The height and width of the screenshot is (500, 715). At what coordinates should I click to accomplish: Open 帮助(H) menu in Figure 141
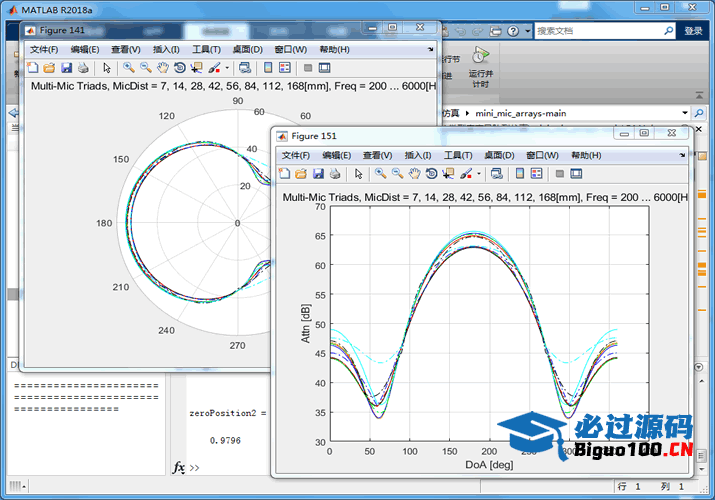coord(334,49)
